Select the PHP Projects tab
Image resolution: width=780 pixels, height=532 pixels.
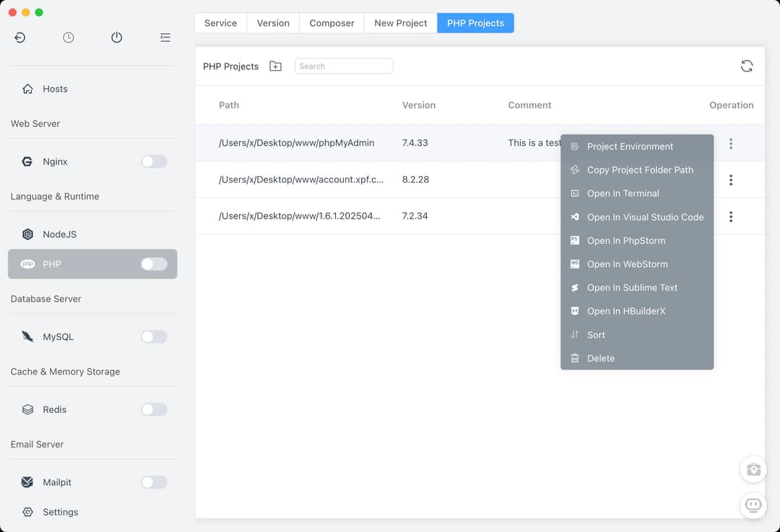(475, 23)
